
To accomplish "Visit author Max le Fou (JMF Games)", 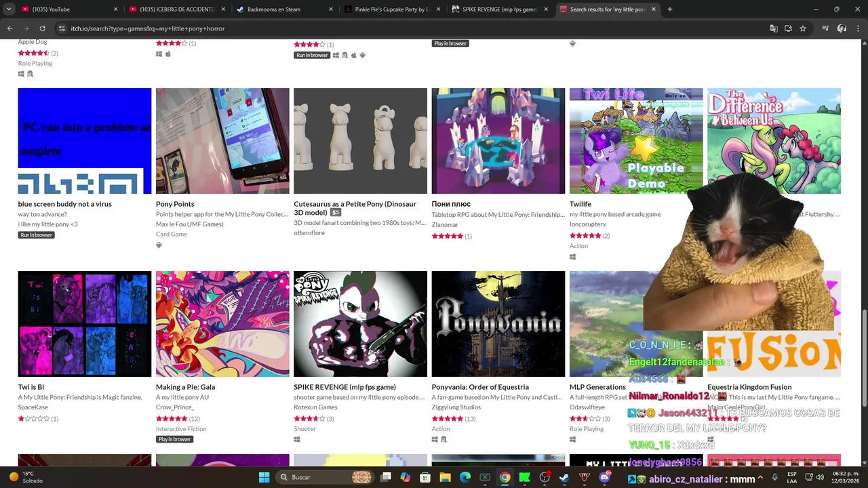I will coord(189,224).
